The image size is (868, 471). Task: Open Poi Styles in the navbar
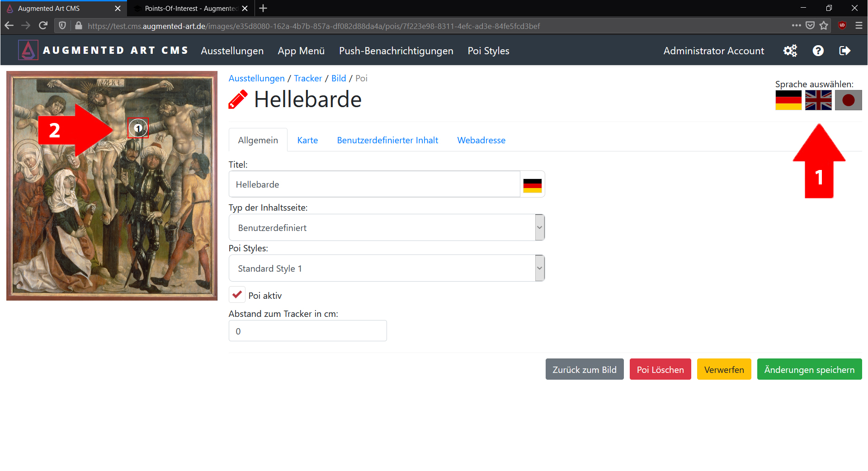pos(488,51)
